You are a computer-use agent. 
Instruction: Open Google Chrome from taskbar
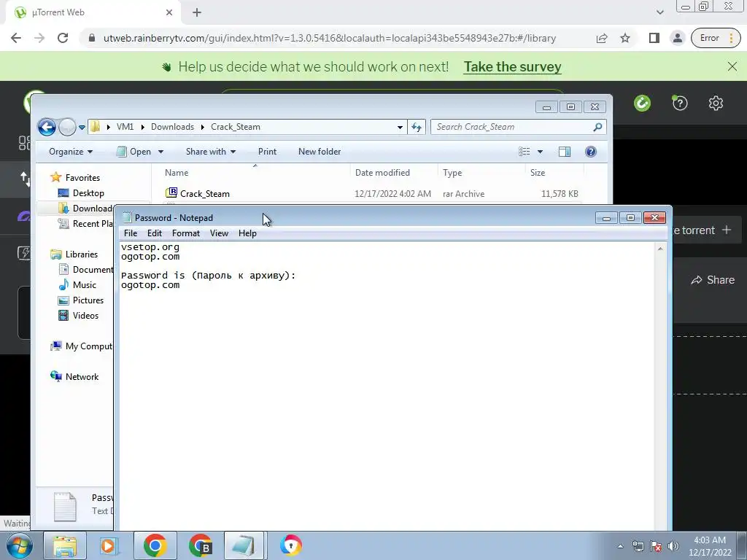coord(155,545)
